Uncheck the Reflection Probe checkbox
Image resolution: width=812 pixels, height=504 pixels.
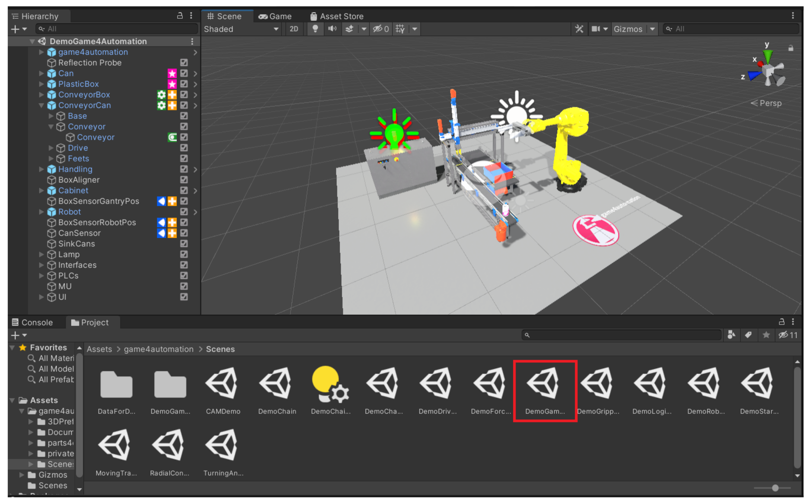[184, 63]
